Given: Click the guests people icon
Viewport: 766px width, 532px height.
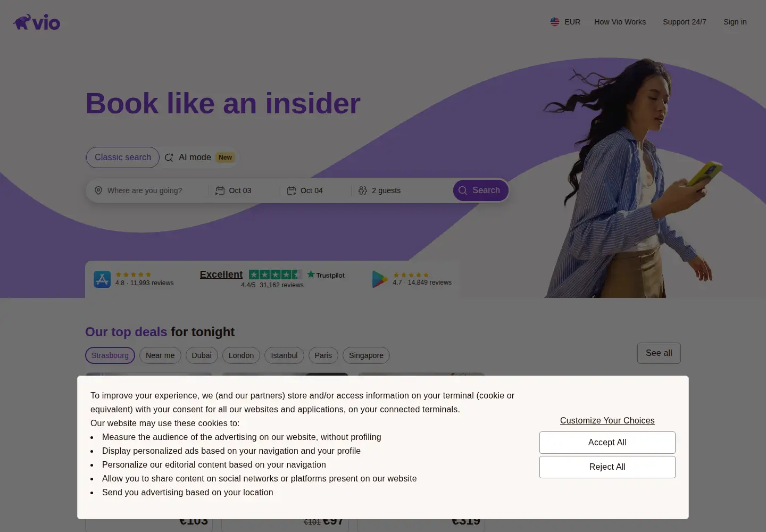Looking at the screenshot, I should (x=363, y=190).
